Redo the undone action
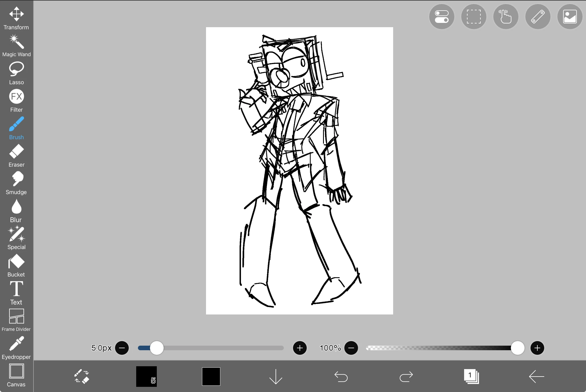The height and width of the screenshot is (392, 586). coord(407,377)
